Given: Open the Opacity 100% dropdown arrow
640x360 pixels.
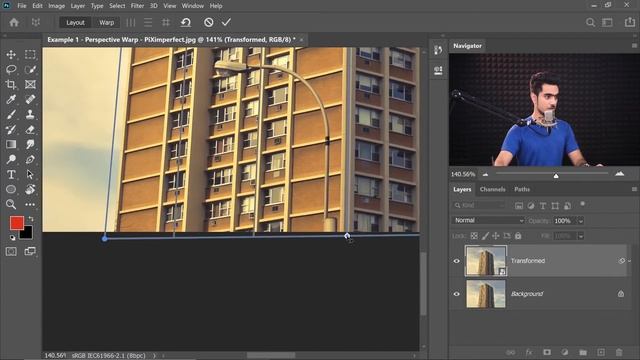Looking at the screenshot, I should (580, 221).
